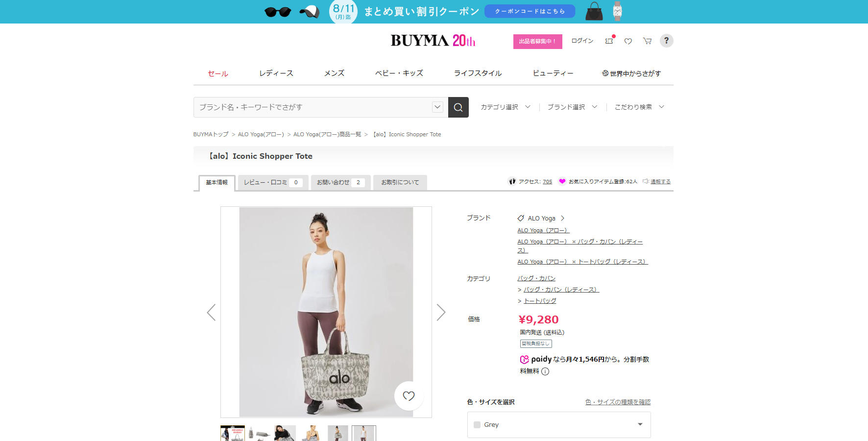Click the paidy info circle icon
868x441 pixels.
point(545,371)
